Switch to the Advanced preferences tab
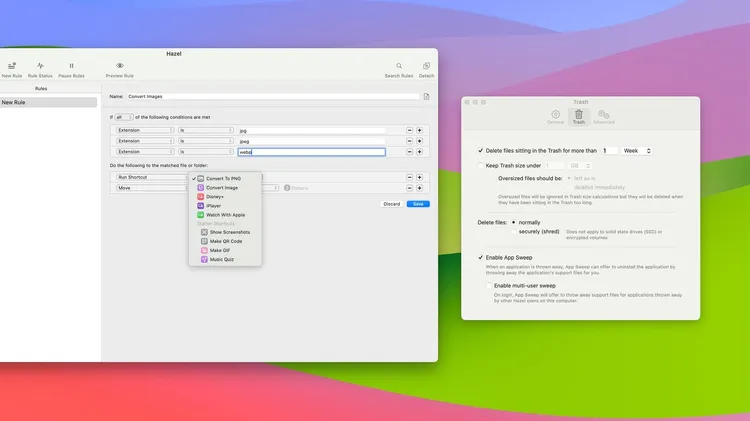This screenshot has height=421, width=750. 604,117
